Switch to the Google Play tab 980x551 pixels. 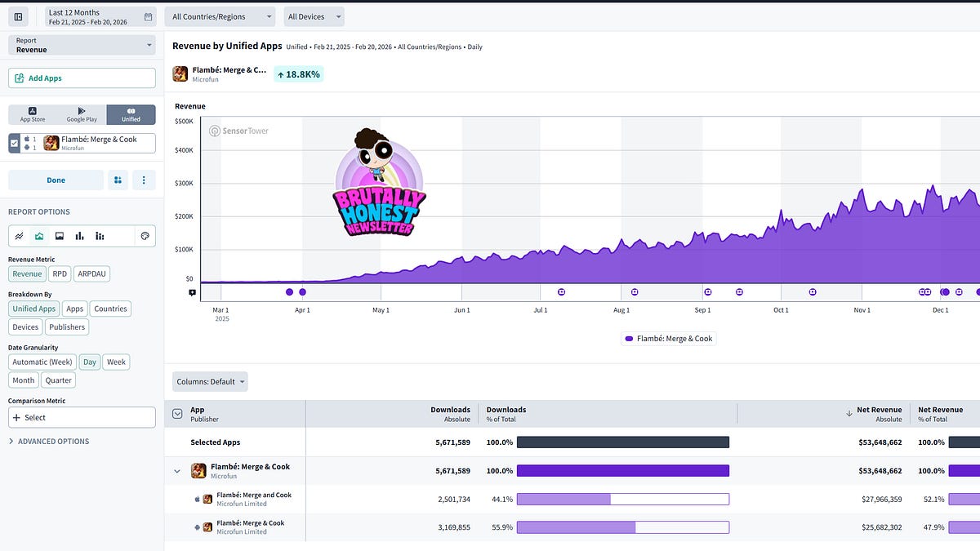click(x=82, y=114)
